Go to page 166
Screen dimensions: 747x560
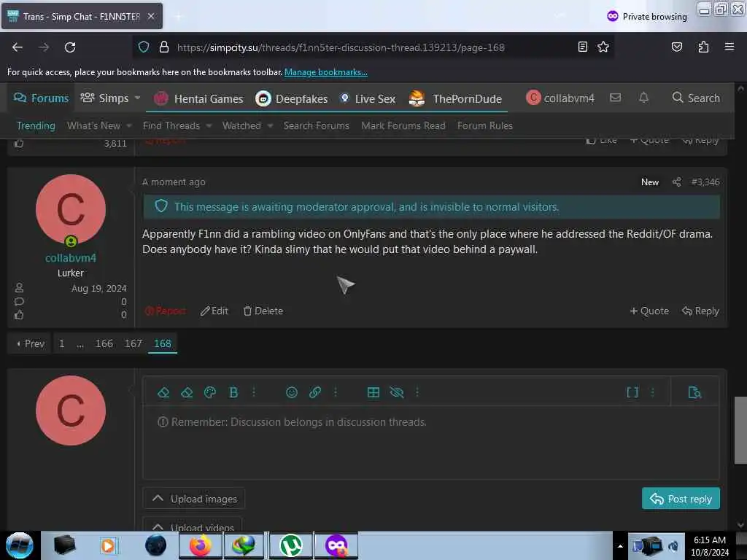104,343
